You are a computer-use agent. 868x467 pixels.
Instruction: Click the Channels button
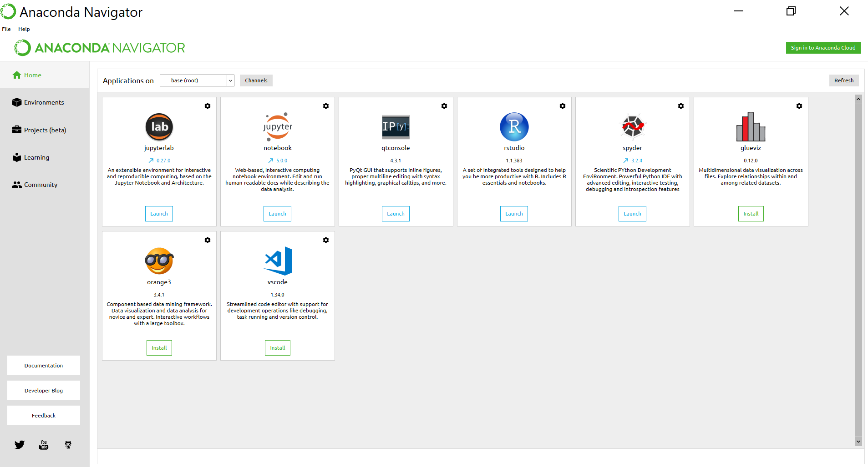(256, 80)
